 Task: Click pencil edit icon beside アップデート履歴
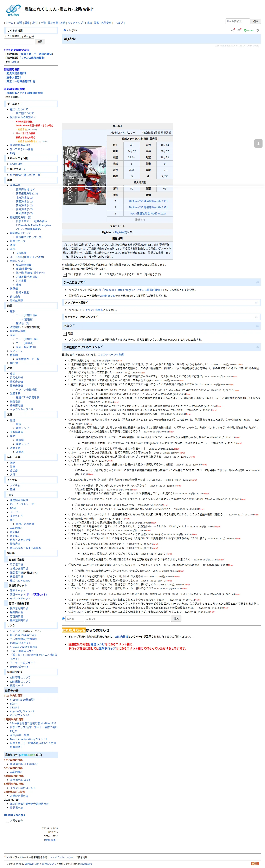click(x=87, y=302)
